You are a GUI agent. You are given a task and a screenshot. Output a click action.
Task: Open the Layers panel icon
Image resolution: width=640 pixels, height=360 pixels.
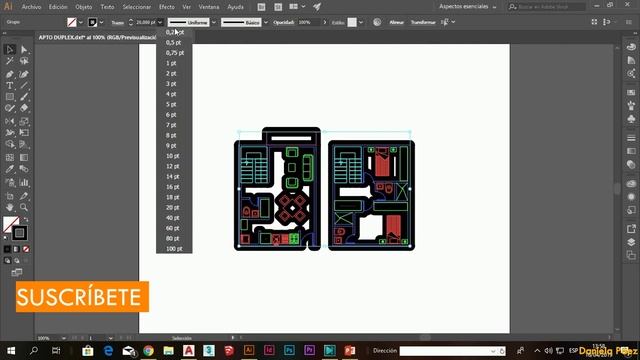(x=631, y=242)
